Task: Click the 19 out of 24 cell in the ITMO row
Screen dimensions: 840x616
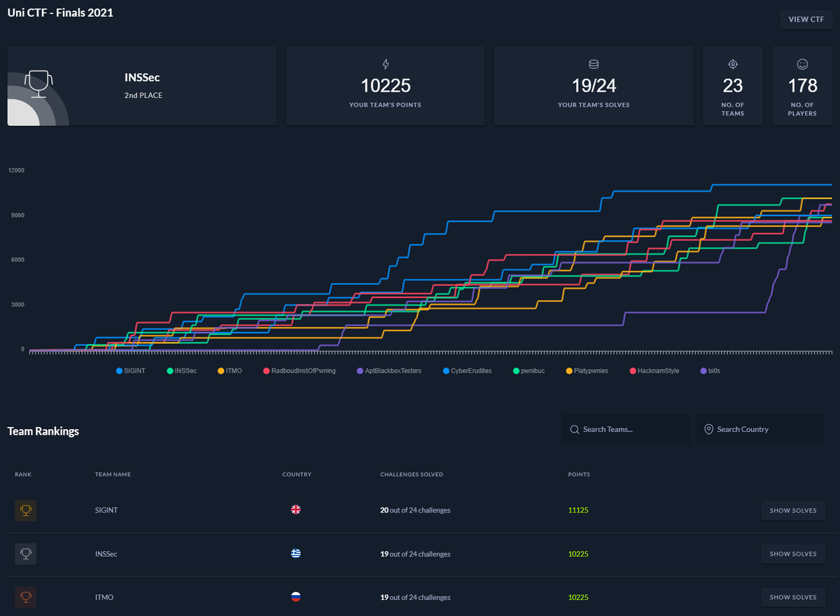Action: [x=415, y=597]
